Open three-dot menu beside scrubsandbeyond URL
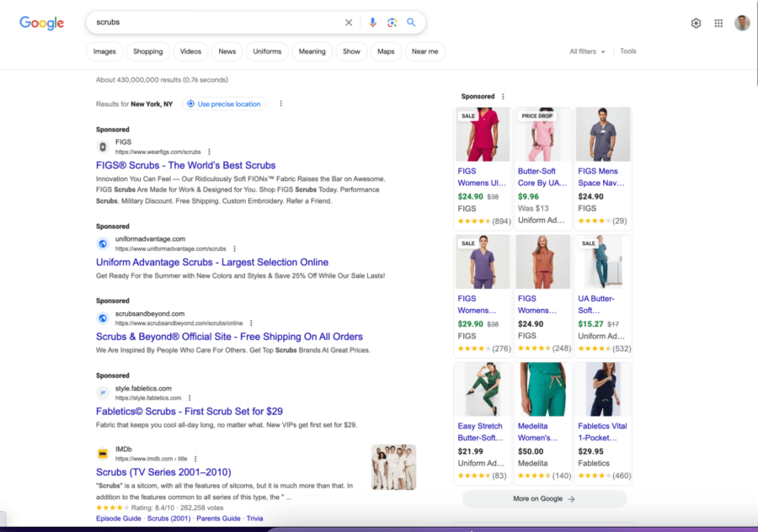This screenshot has height=532, width=758. [251, 323]
